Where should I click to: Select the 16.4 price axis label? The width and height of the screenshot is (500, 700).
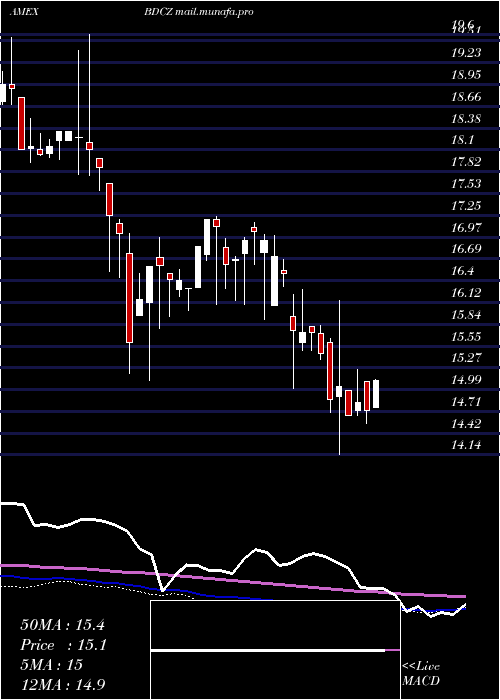click(463, 271)
